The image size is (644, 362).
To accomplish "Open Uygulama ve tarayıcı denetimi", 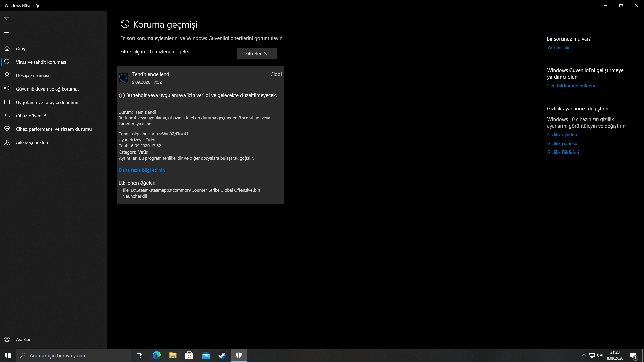I will click(47, 102).
